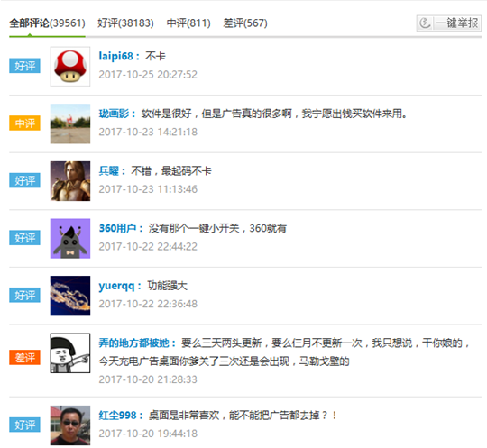Click the meme face avatar of 弄的地方都被她
This screenshot has height=448, width=487.
(70, 353)
